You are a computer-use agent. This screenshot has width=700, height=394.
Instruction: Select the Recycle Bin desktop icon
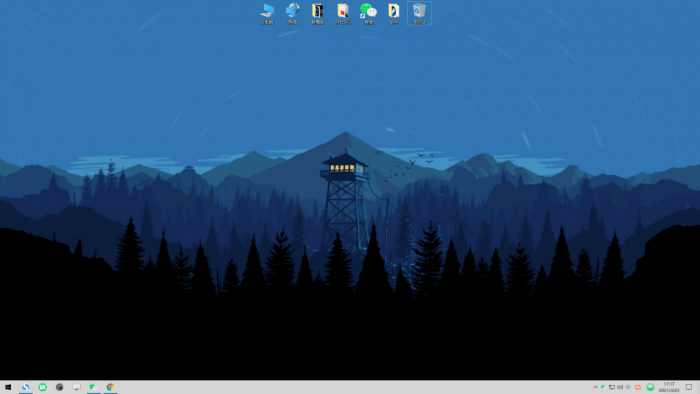tap(419, 13)
